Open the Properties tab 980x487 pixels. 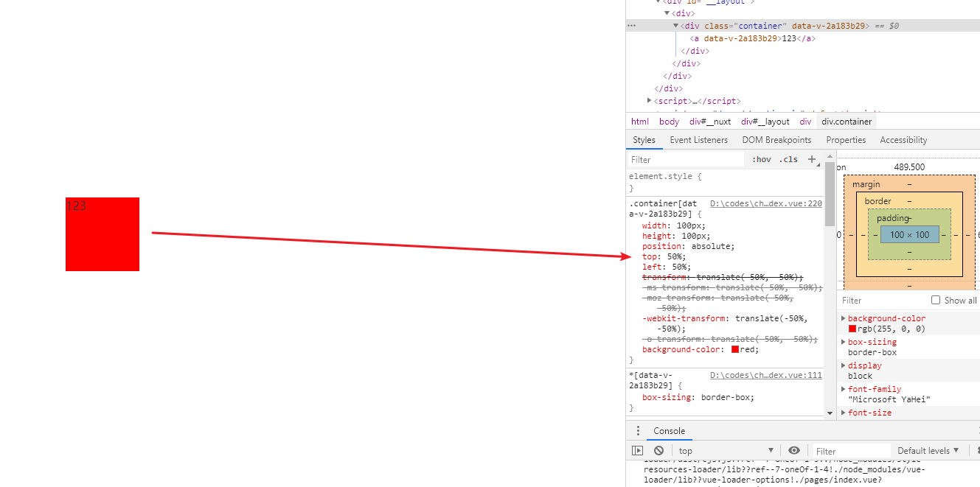click(x=846, y=140)
